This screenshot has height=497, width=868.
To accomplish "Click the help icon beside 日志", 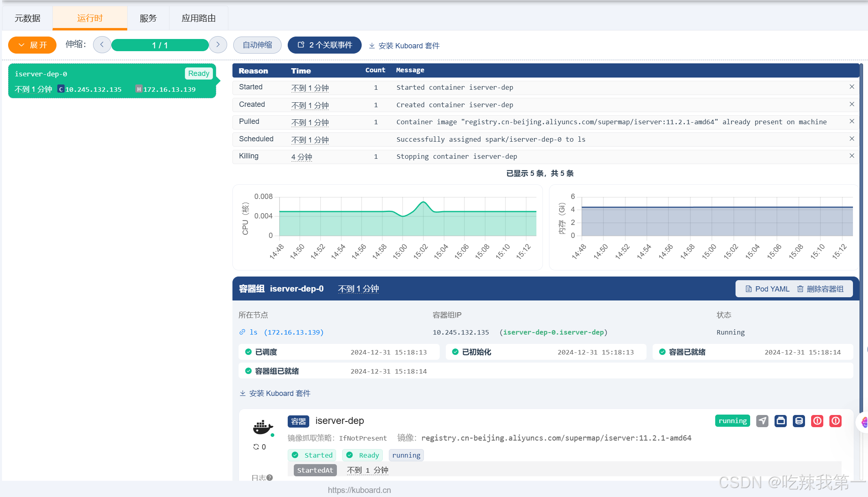I will point(269,478).
